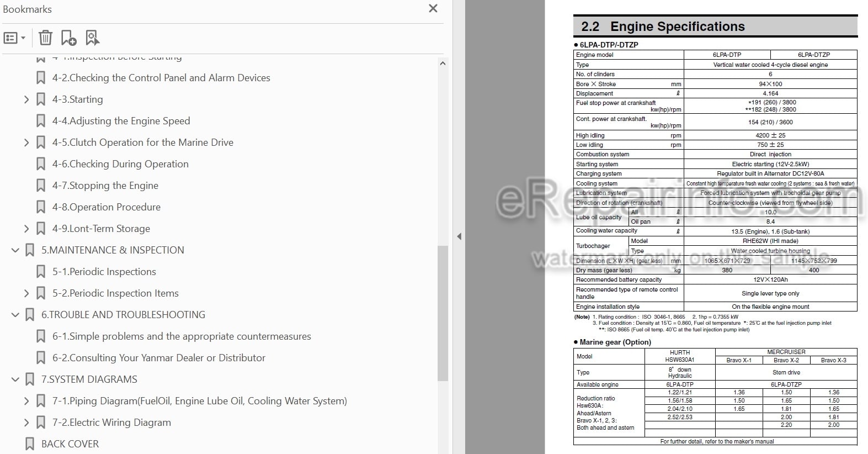The image size is (868, 454).
Task: Collapse the 7.SYSTEM DIAGRAMS section
Action: pyautogui.click(x=15, y=379)
